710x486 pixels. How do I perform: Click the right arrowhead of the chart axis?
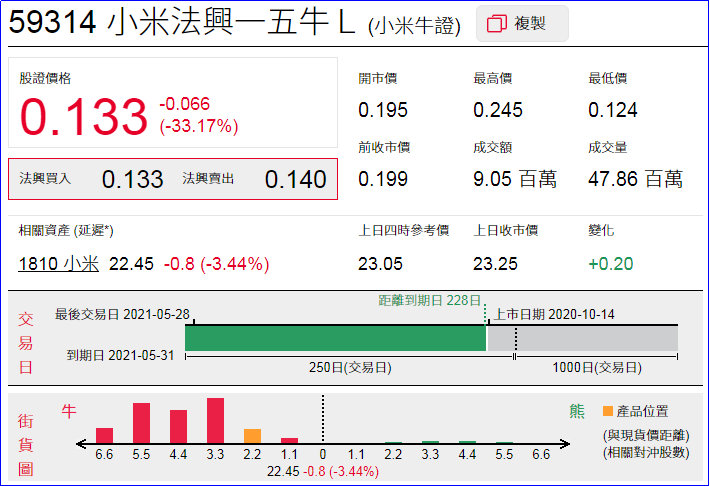click(565, 444)
